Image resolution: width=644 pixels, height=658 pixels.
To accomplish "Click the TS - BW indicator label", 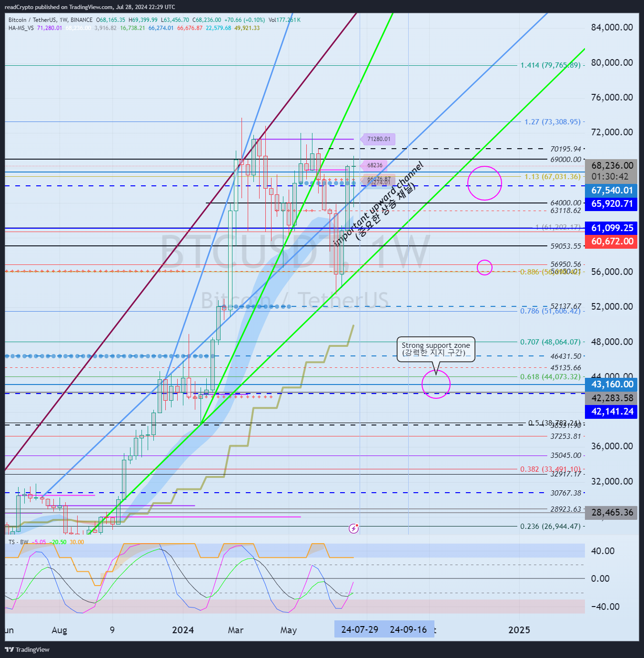I will pos(19,542).
